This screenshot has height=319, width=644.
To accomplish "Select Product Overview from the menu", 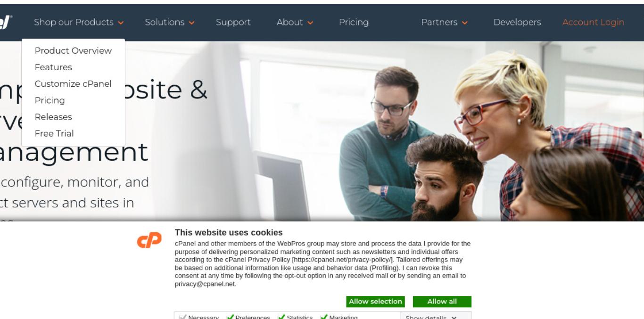I will tap(73, 50).
